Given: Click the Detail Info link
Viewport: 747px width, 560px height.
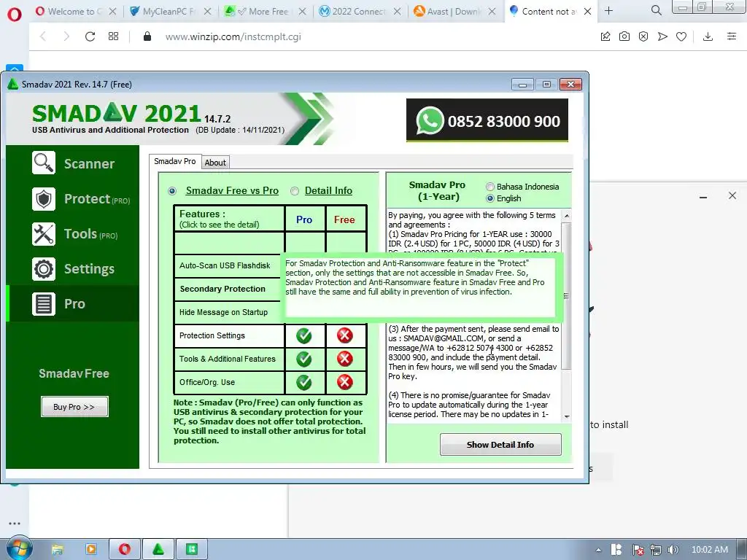Looking at the screenshot, I should click(x=328, y=190).
